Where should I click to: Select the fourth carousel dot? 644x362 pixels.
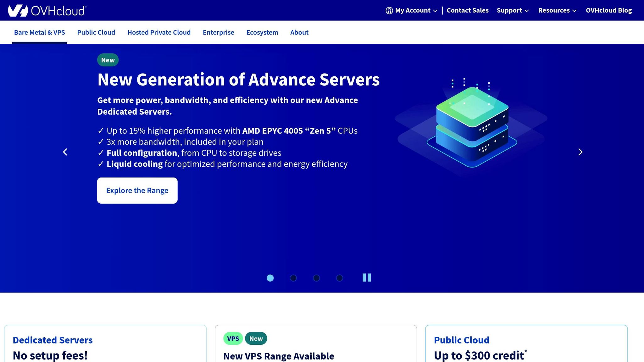(x=340, y=278)
